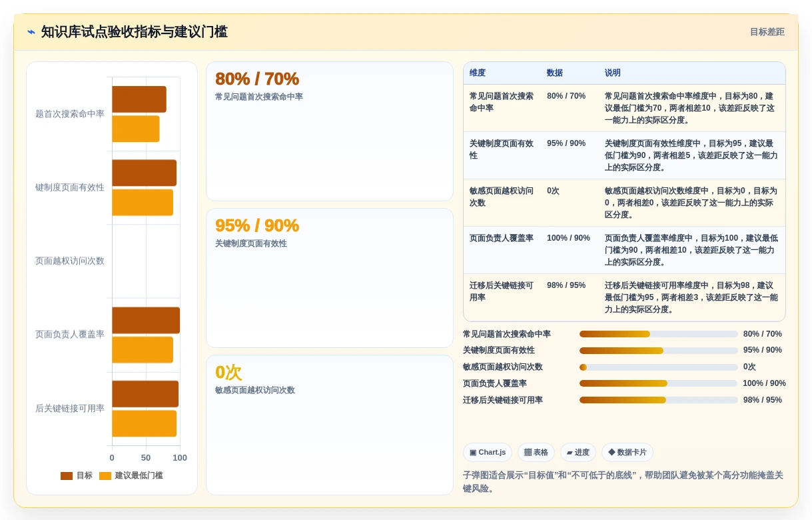Click the 迁移后关键链接可用率 progress bar
The width and height of the screenshot is (812, 520).
pyautogui.click(x=659, y=400)
